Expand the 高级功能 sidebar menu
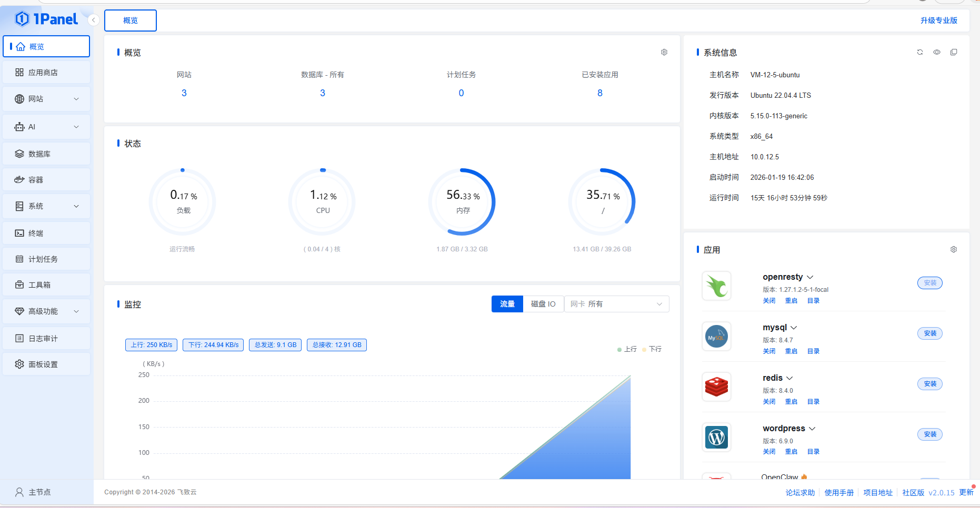980x508 pixels. [46, 311]
